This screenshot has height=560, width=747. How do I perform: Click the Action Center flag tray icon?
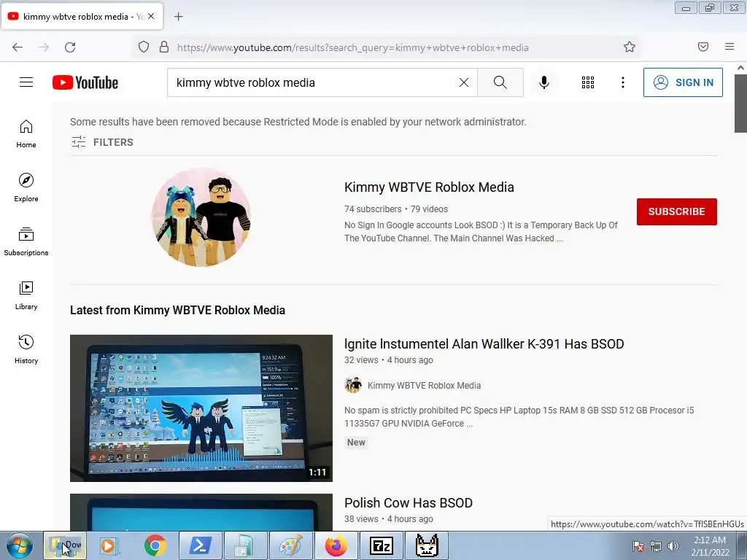[638, 546]
